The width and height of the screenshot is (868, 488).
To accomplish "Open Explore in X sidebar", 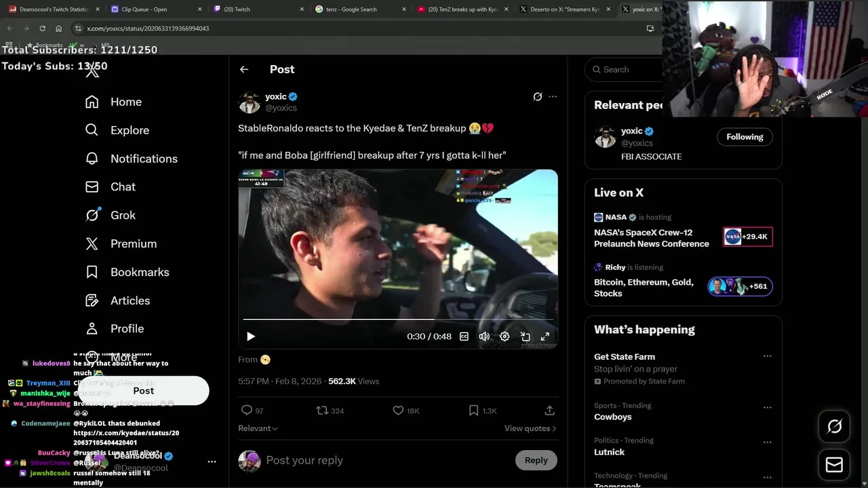I will (x=117, y=130).
